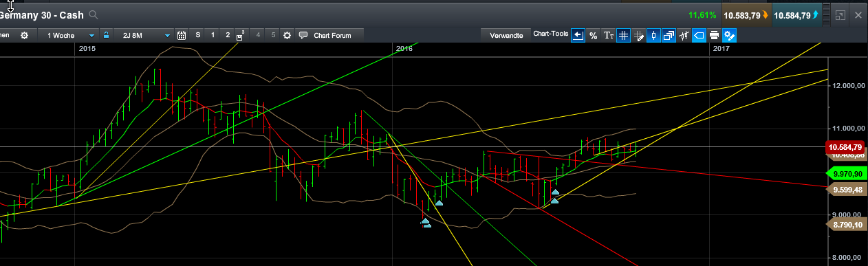The width and height of the screenshot is (868, 266).
Task: Click the 9.970,90 green price axis label
Action: 846,175
